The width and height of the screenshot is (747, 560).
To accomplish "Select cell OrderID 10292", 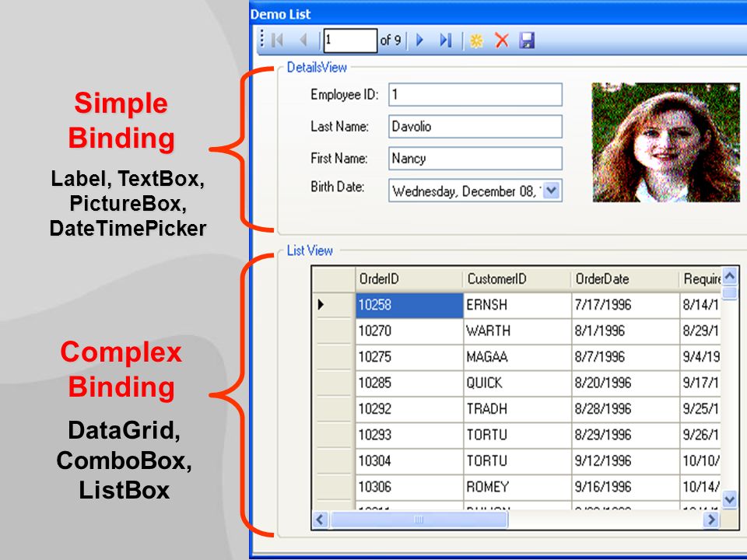I will point(409,408).
